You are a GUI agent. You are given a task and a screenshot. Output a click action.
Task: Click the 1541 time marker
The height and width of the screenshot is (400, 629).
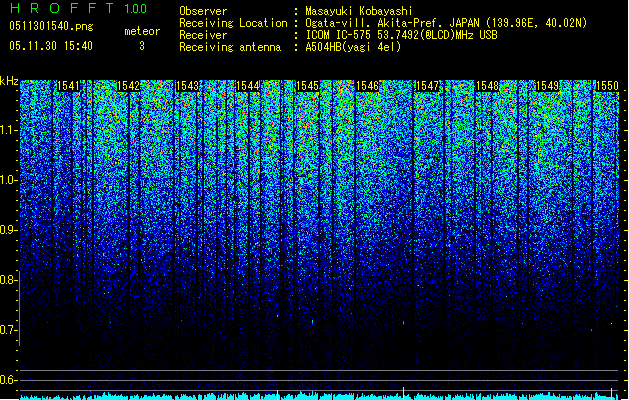pyautogui.click(x=68, y=86)
